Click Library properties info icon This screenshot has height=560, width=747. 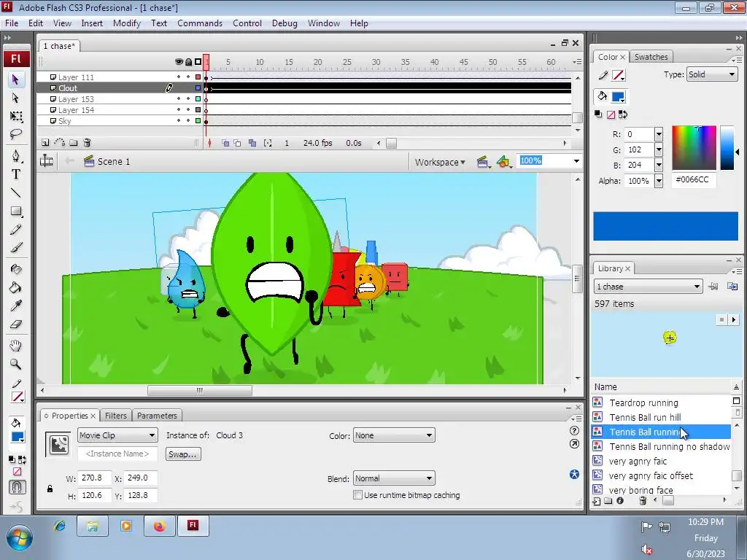(620, 500)
